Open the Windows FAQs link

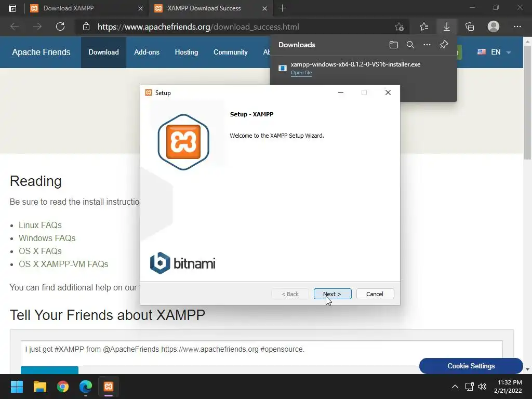pyautogui.click(x=47, y=238)
